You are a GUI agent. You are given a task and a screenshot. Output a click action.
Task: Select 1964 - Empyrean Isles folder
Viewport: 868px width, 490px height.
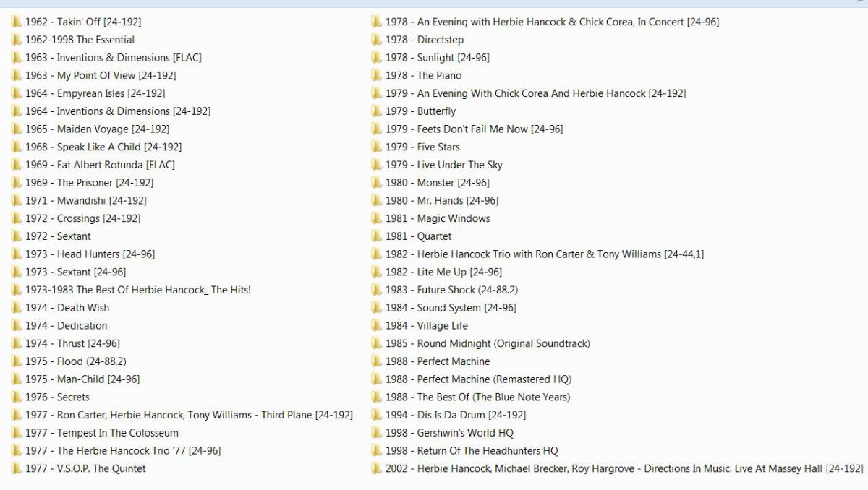pos(95,93)
